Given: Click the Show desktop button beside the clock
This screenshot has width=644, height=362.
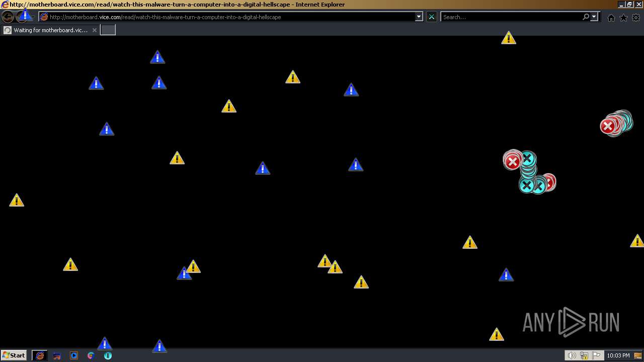Looking at the screenshot, I should pyautogui.click(x=638, y=355).
